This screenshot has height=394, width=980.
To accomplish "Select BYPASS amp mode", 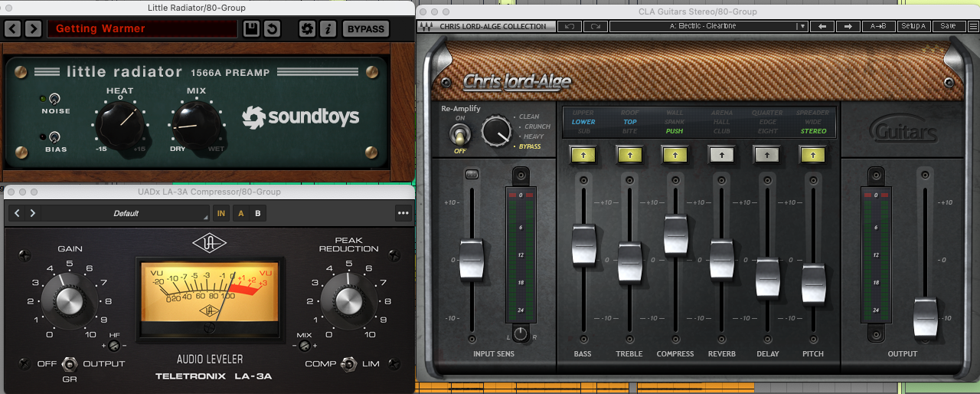I will click(x=530, y=146).
